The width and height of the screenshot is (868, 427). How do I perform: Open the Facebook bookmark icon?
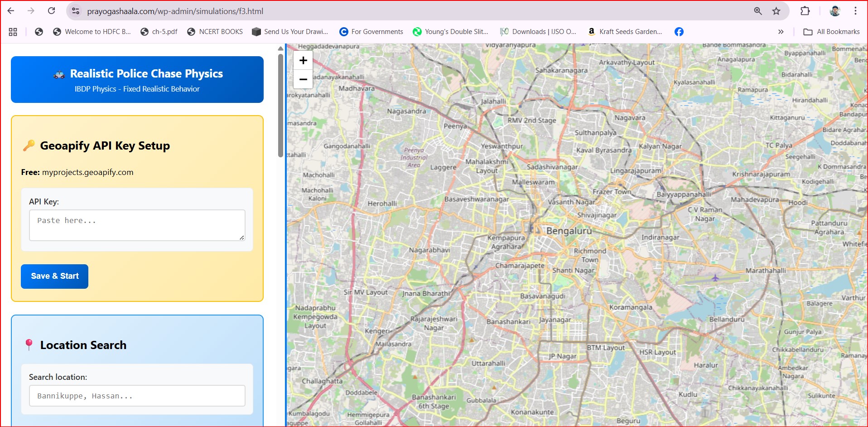(679, 32)
